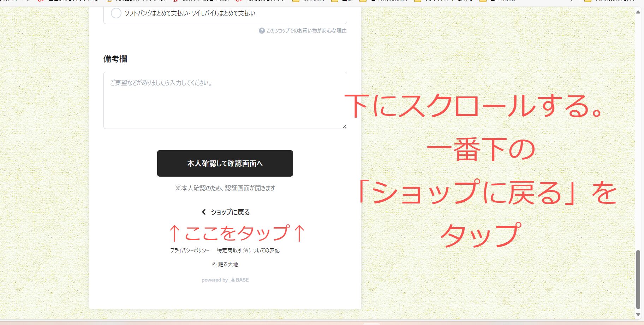Click the scrollbar up arrow
644x325 pixels.
tap(638, 12)
